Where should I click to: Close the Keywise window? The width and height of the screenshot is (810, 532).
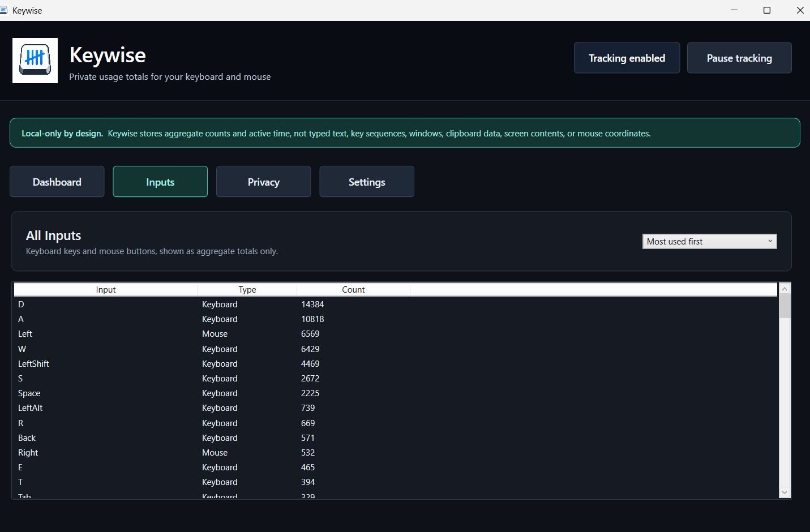point(800,10)
